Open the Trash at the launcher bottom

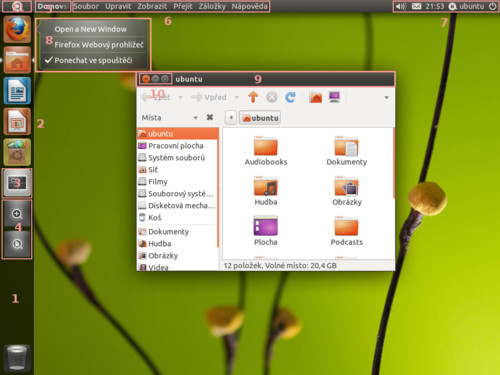[x=17, y=358]
